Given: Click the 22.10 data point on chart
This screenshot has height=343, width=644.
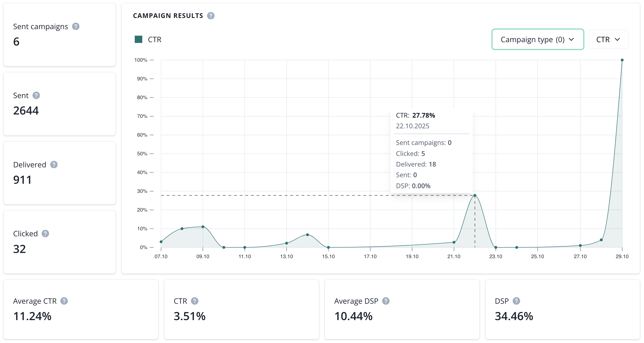Looking at the screenshot, I should coord(475,195).
